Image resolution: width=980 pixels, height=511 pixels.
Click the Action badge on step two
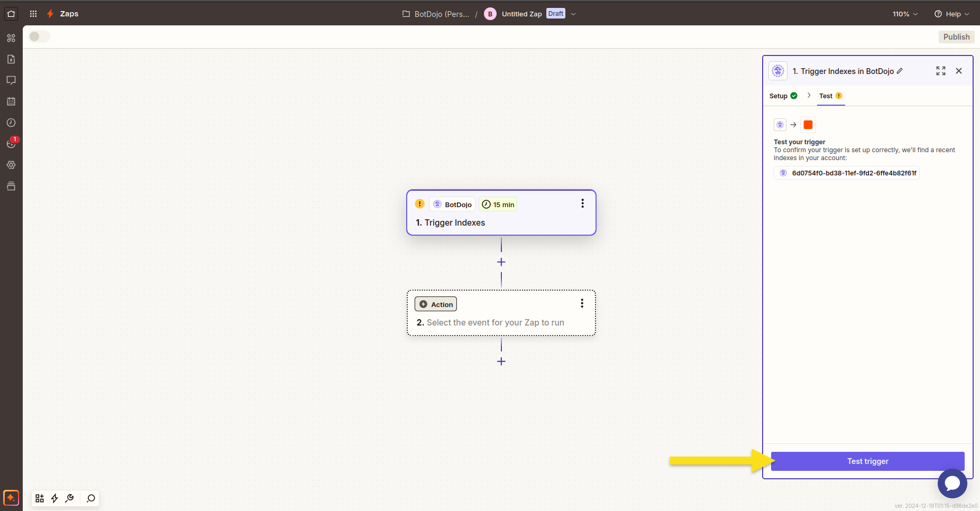point(436,304)
